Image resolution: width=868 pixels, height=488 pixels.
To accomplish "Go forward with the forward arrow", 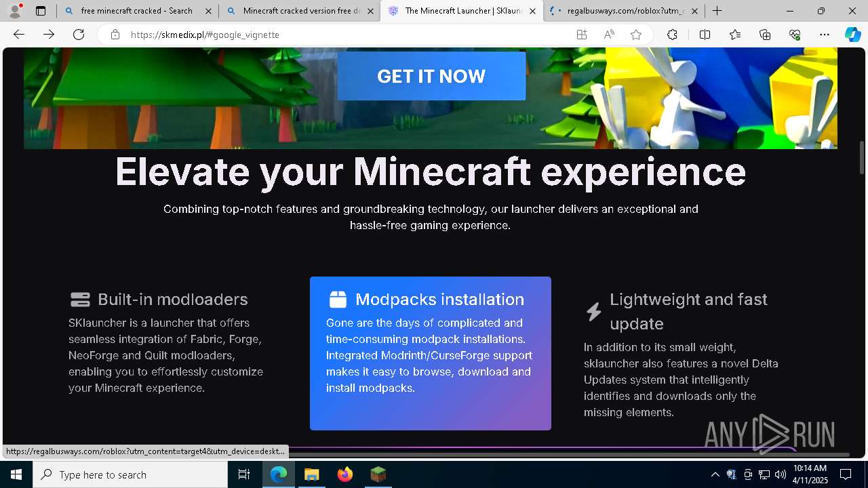I will coord(49,35).
